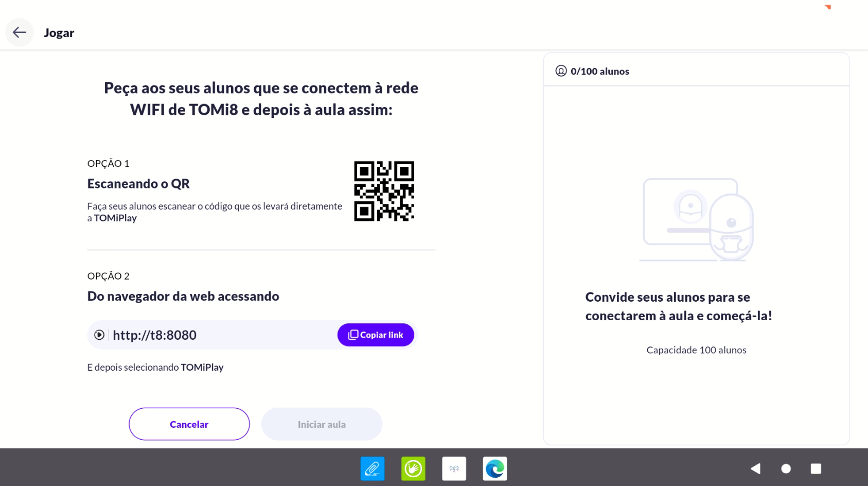Click the http://t8:8080 address text
The width and height of the screenshot is (868, 486).
coord(154,335)
